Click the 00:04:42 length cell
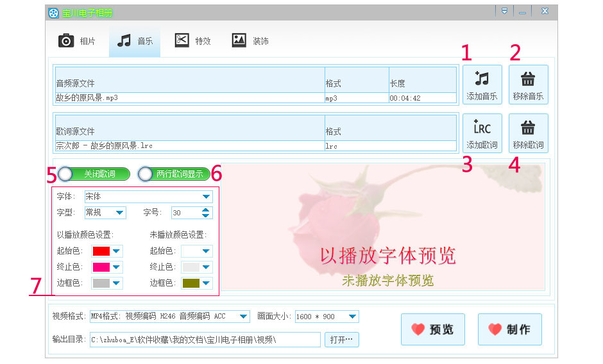 coord(422,98)
